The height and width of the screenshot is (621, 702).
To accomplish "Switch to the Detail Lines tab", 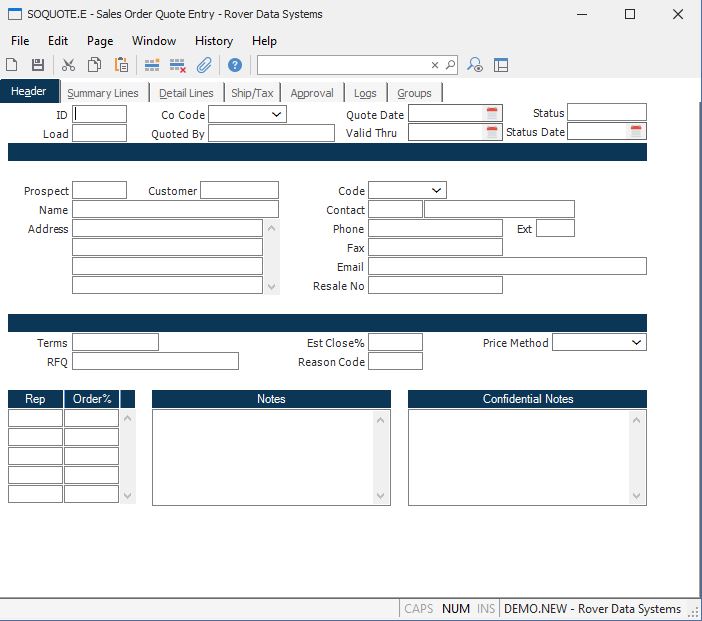I will [x=186, y=93].
